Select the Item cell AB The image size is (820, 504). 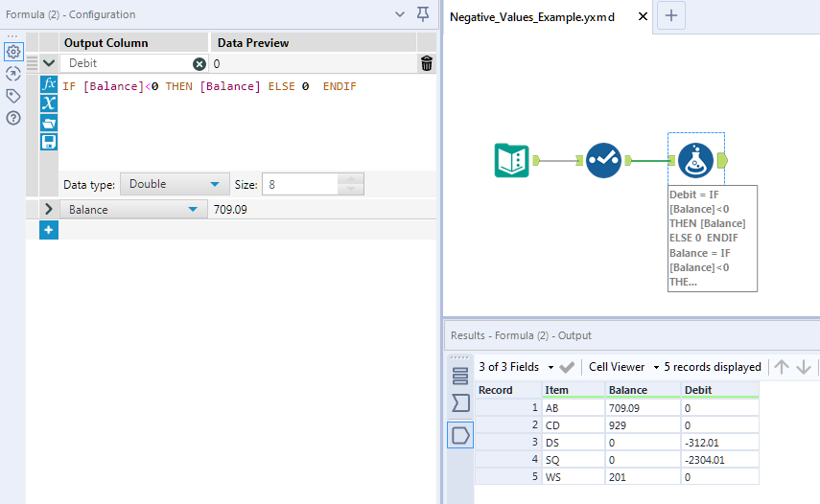click(x=574, y=408)
